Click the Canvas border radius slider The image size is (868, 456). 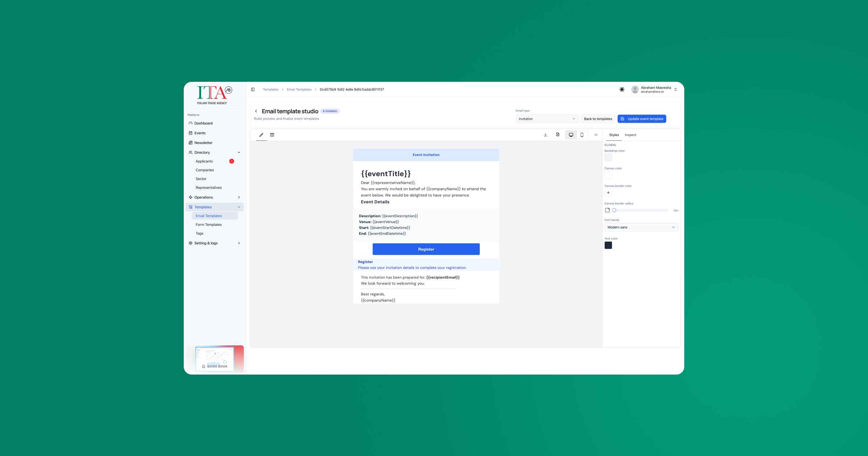[641, 210]
